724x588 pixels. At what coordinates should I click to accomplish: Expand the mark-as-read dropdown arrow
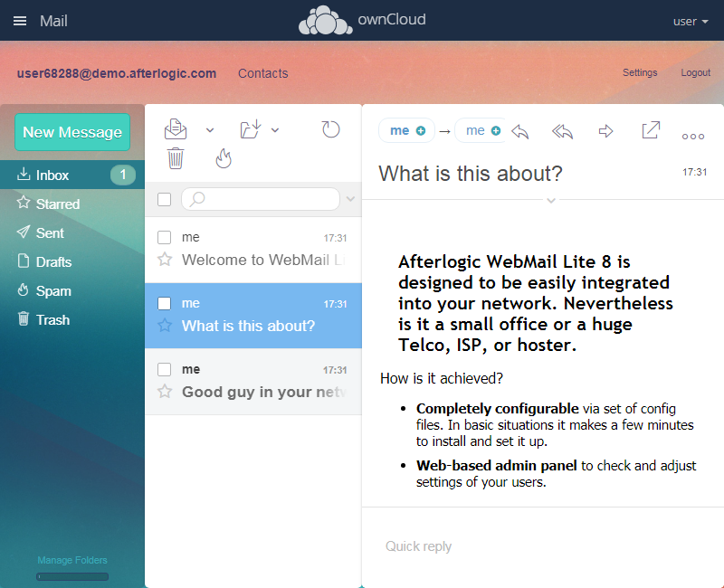coord(210,130)
